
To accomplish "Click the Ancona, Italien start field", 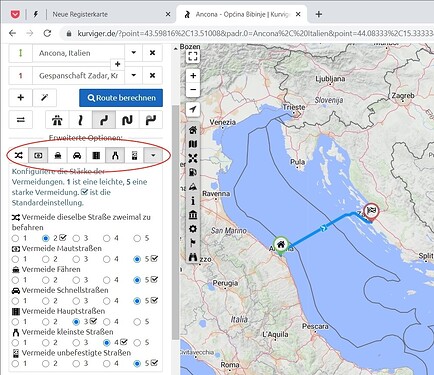I will tap(78, 53).
